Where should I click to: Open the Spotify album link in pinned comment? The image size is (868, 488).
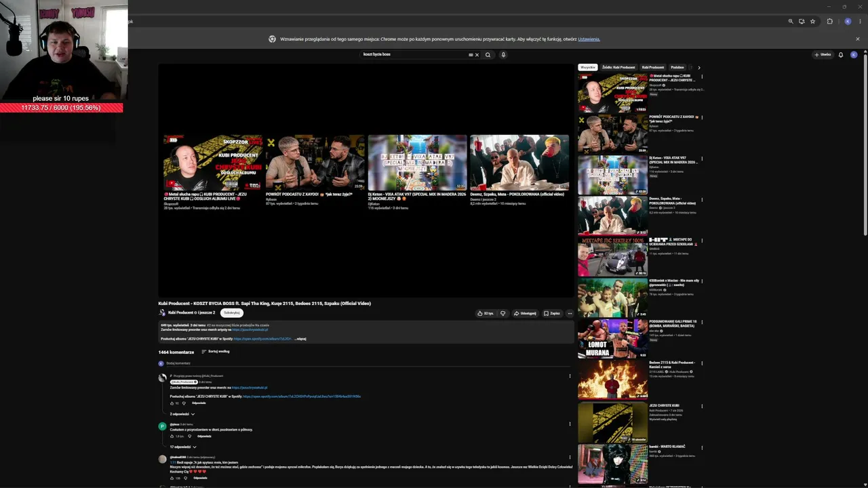[x=302, y=396]
